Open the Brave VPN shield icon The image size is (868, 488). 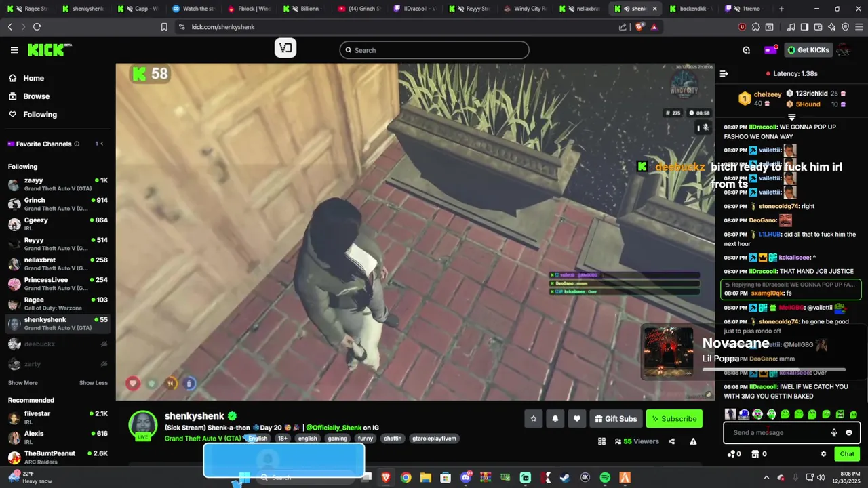click(x=845, y=26)
